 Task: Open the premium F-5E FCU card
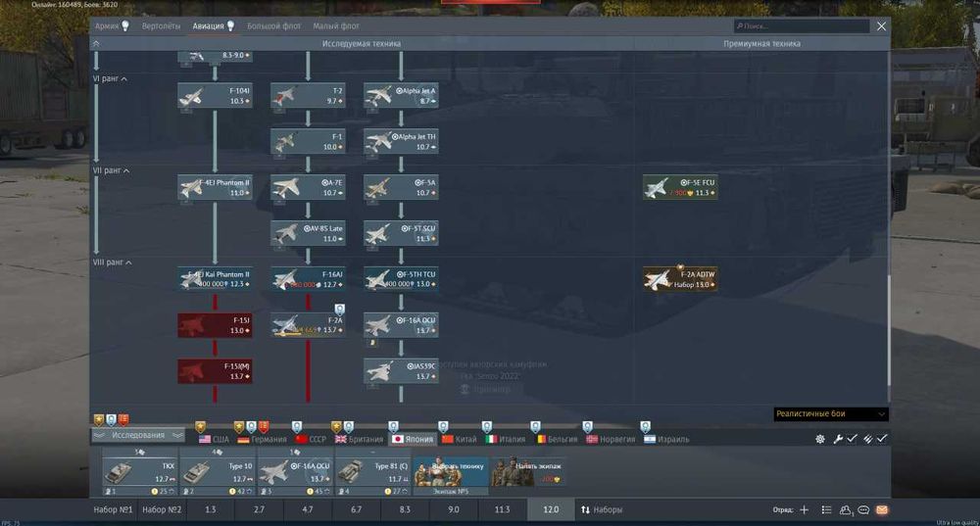[x=680, y=187]
